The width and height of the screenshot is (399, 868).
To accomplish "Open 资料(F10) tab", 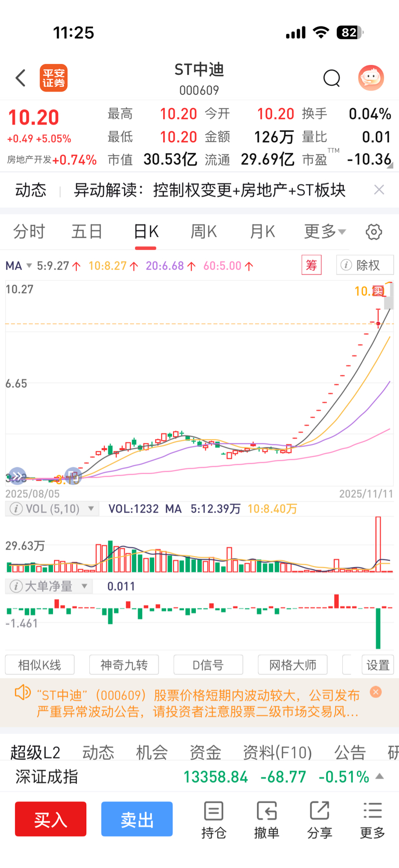I will [x=277, y=752].
